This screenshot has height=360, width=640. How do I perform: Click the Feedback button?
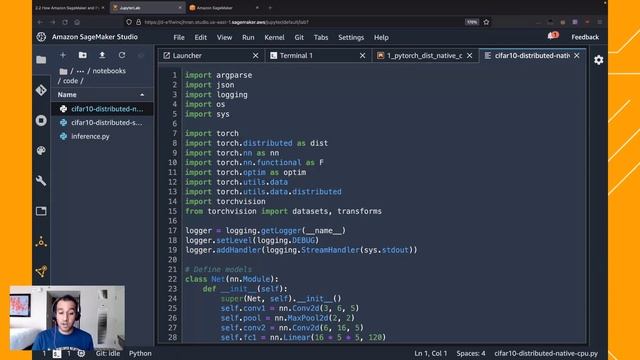585,37
